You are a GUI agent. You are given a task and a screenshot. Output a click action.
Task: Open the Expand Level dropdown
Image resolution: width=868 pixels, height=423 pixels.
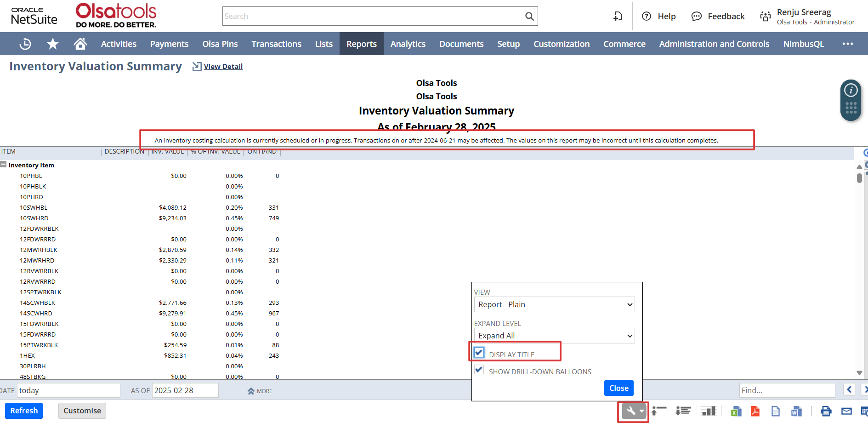coord(554,336)
